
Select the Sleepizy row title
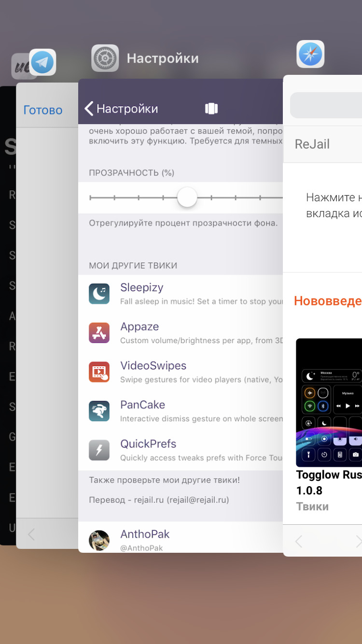142,287
